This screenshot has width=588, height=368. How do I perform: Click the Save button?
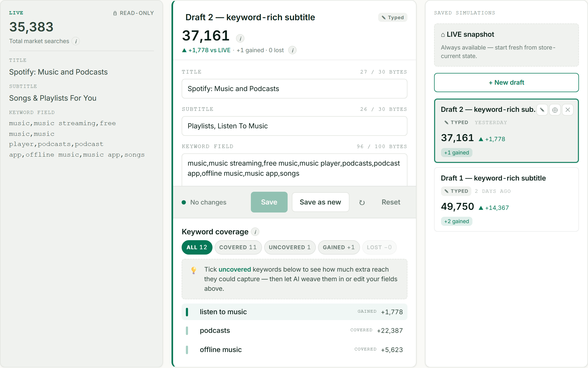click(269, 202)
